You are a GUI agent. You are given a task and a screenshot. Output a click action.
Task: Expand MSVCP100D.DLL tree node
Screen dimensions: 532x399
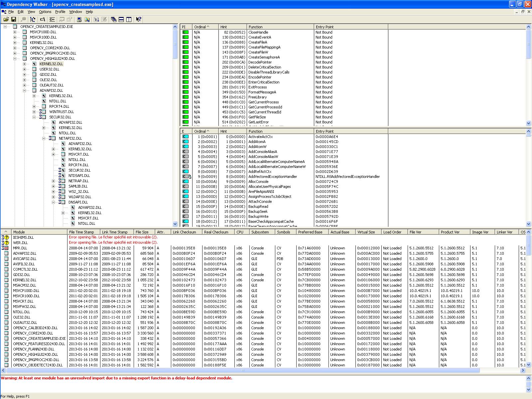15,32
